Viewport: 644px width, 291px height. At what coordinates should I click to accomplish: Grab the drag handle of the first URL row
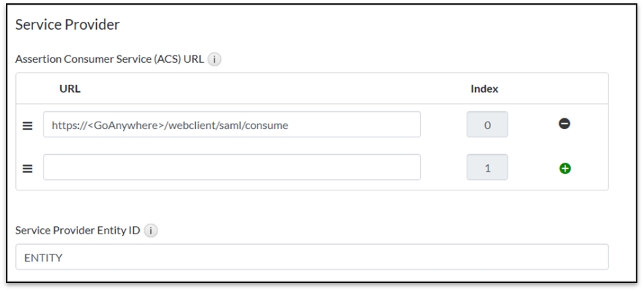[x=28, y=125]
